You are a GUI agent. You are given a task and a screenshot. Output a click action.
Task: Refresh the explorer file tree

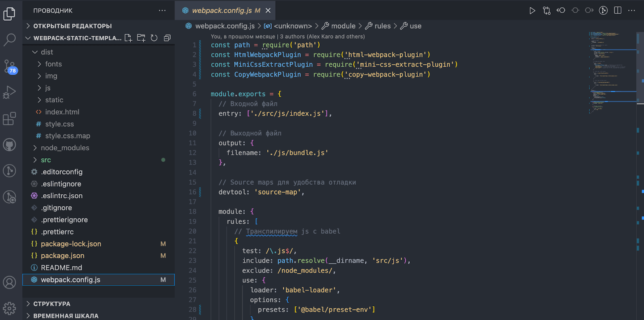(154, 38)
